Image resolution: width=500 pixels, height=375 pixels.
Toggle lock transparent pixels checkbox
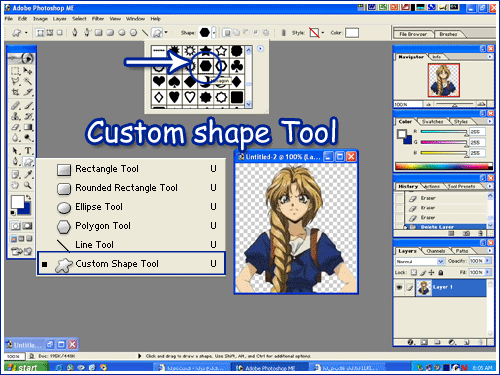414,272
